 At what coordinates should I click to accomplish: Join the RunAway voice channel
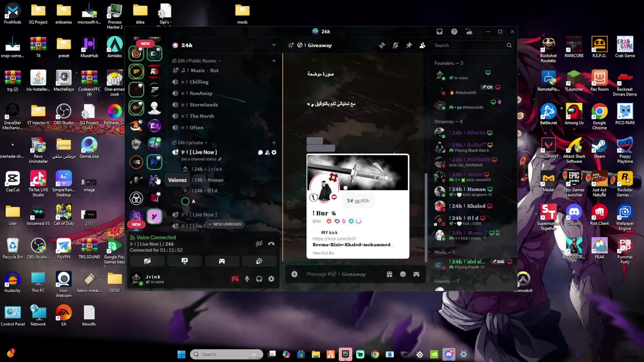pyautogui.click(x=225, y=94)
